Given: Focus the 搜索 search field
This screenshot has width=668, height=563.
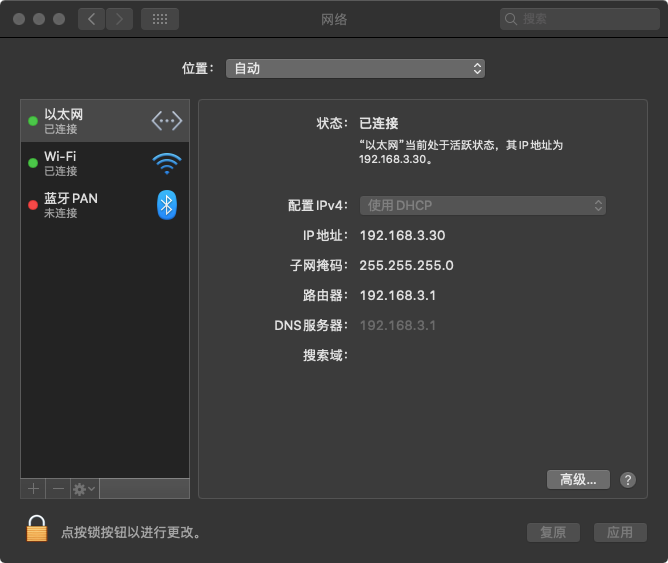Looking at the screenshot, I should 579,19.
